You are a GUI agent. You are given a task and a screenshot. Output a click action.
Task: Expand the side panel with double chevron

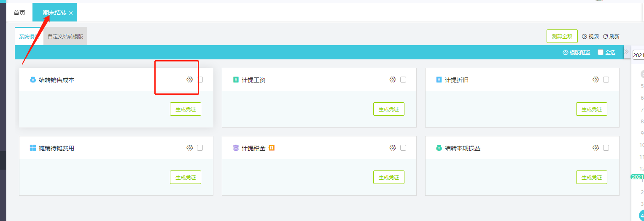click(x=626, y=52)
